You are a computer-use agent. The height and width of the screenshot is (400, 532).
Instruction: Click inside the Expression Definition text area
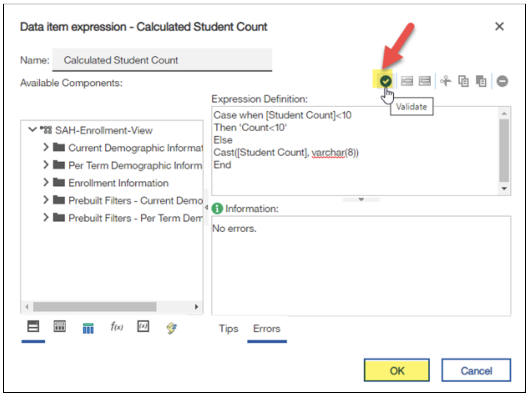pos(356,151)
